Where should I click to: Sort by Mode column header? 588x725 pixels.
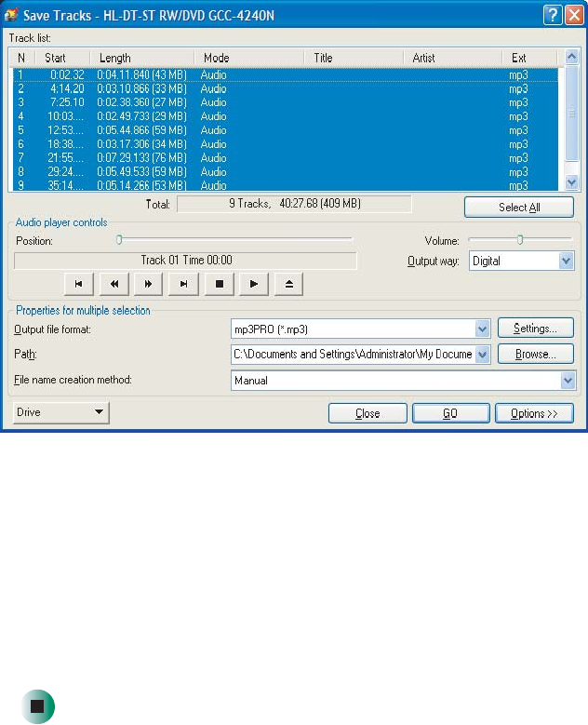coord(249,58)
